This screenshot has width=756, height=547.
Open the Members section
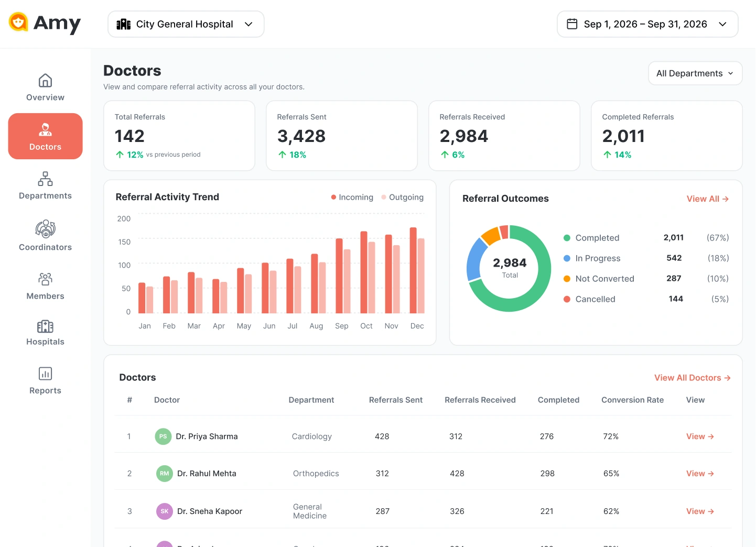[45, 286]
